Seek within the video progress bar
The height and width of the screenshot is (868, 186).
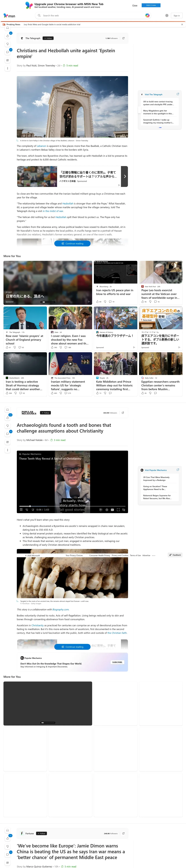[72, 506]
